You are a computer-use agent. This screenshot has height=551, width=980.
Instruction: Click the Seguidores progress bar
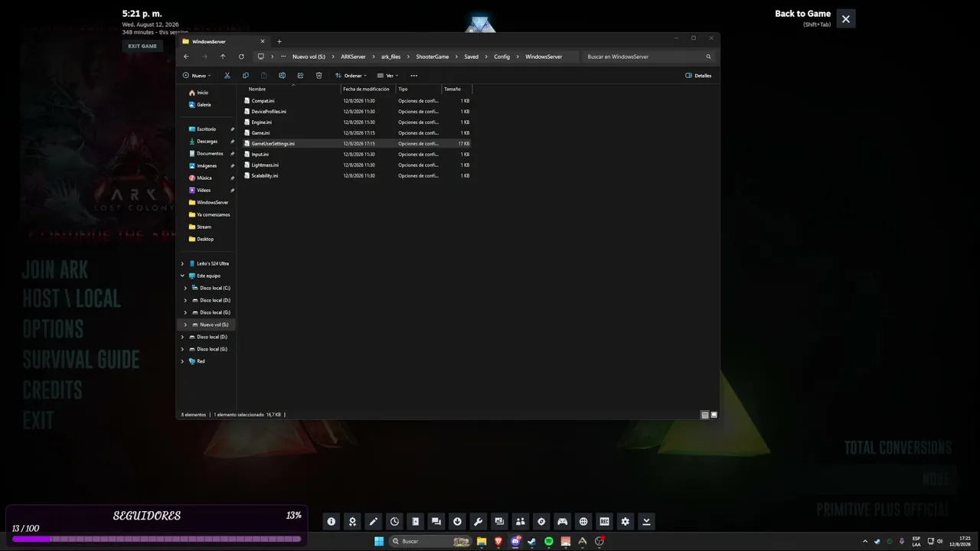[156, 540]
